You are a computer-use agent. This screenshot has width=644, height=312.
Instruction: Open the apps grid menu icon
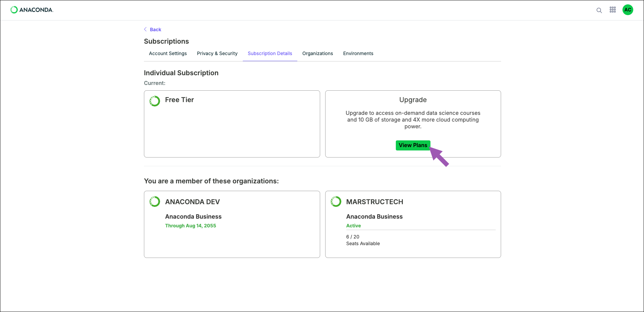click(613, 10)
